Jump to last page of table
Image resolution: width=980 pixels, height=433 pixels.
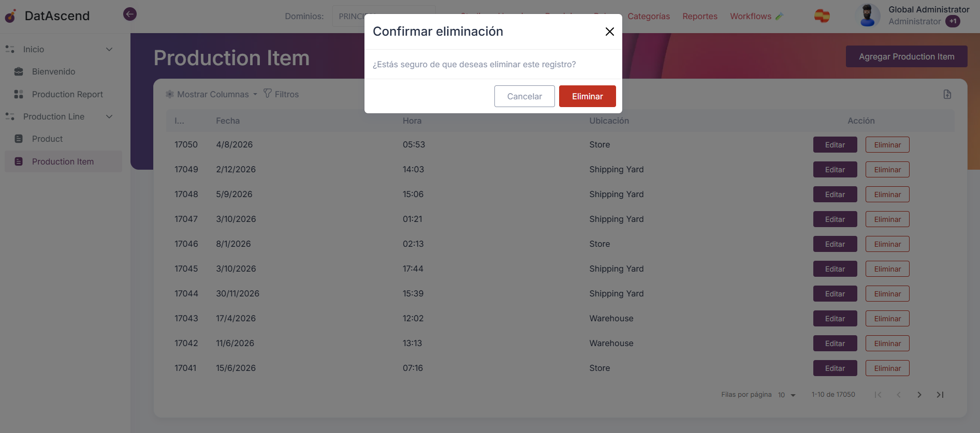click(x=940, y=395)
